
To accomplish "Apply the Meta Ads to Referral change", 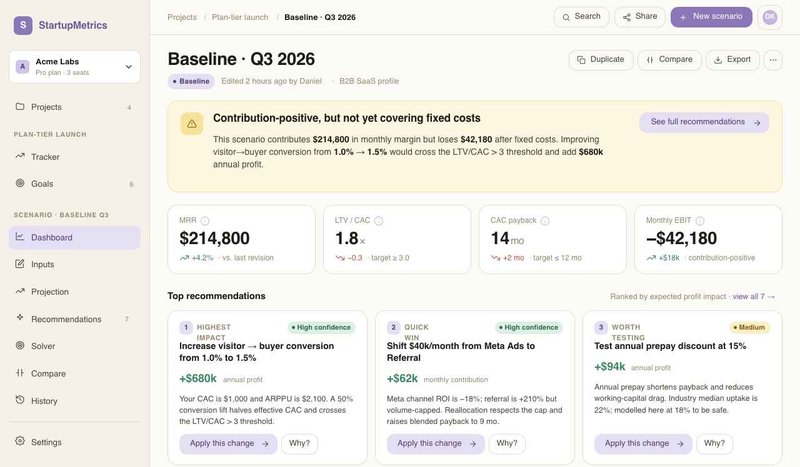I will pyautogui.click(x=436, y=444).
